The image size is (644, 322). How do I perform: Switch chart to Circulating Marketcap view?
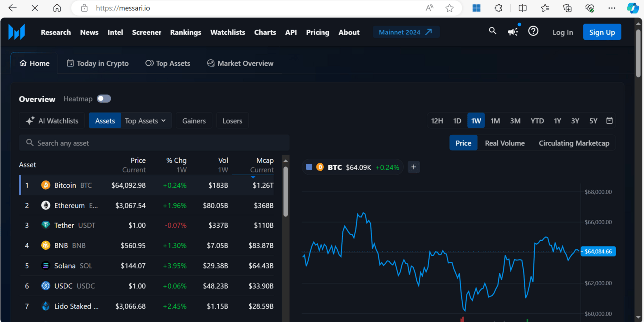pyautogui.click(x=574, y=143)
